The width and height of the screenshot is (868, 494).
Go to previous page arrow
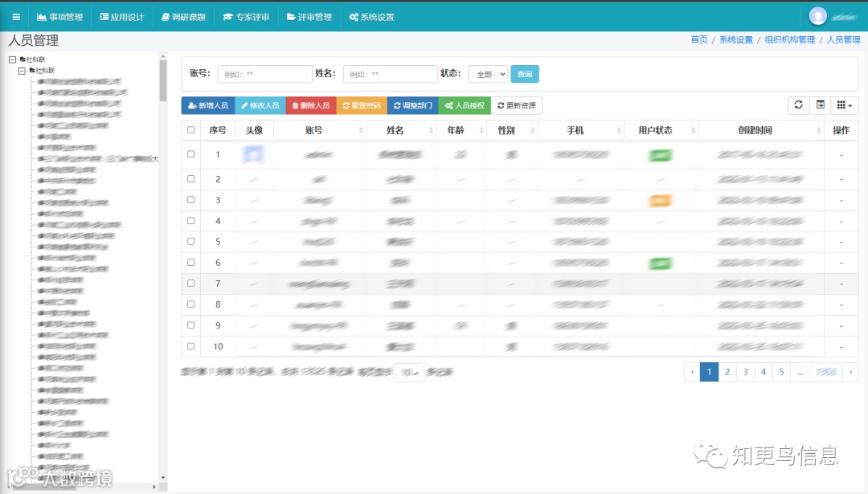tap(692, 372)
